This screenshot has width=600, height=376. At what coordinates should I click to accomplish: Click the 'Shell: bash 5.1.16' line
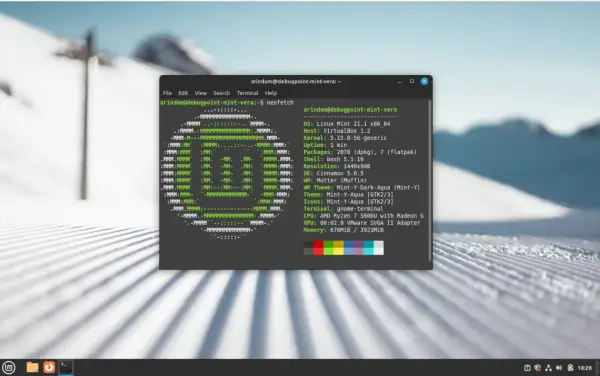333,159
